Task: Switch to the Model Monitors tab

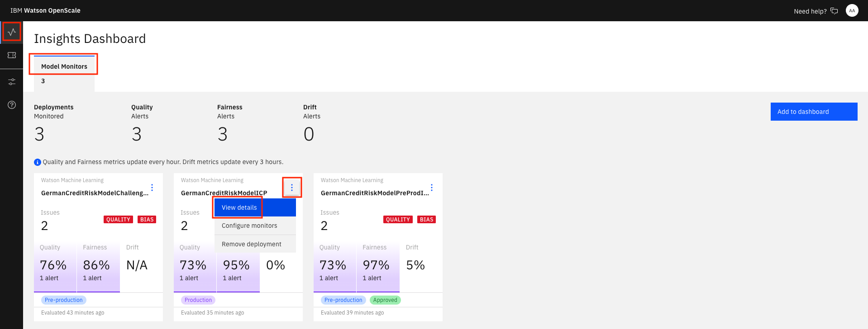Action: click(x=64, y=66)
